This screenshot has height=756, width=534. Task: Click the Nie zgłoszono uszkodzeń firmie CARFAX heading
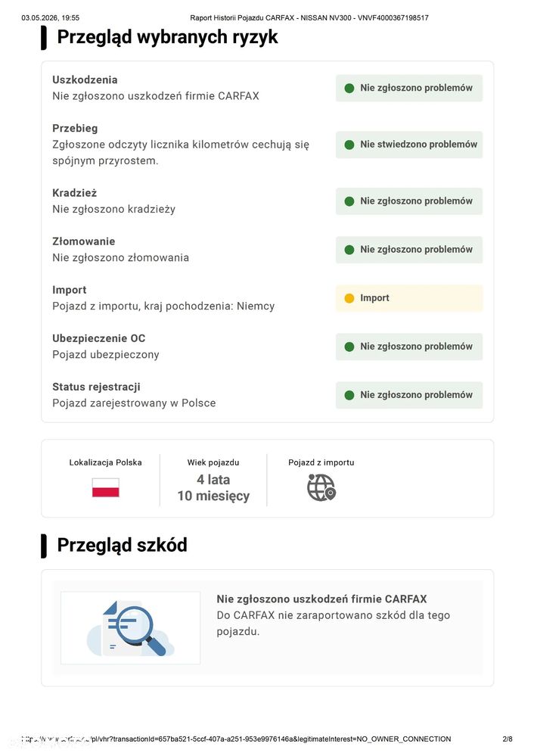pos(321,599)
